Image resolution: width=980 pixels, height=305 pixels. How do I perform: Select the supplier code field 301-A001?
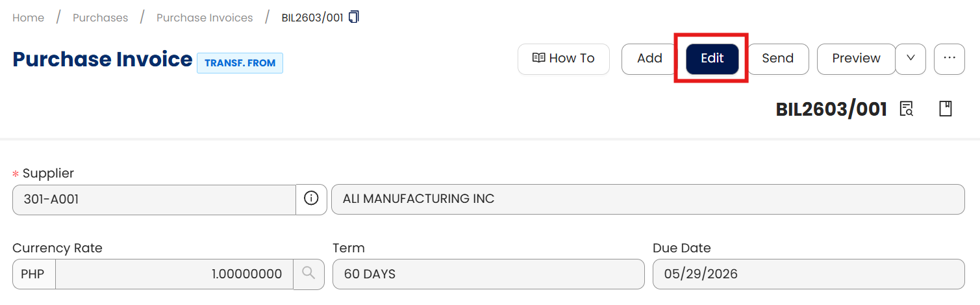point(154,199)
